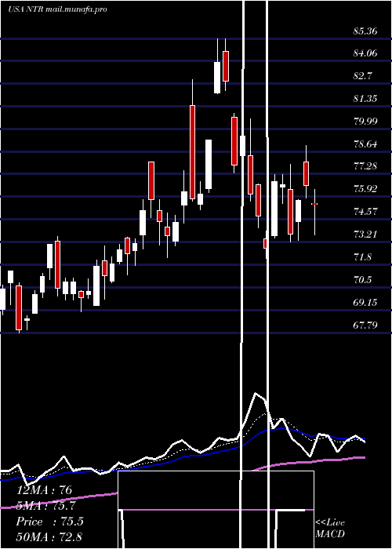
Task: Click the 81.35 price level label
Action: click(365, 99)
